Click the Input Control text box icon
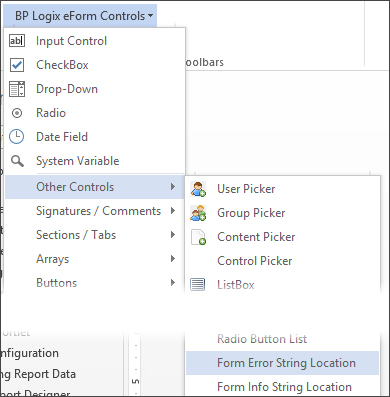This screenshot has width=390, height=397. (17, 41)
